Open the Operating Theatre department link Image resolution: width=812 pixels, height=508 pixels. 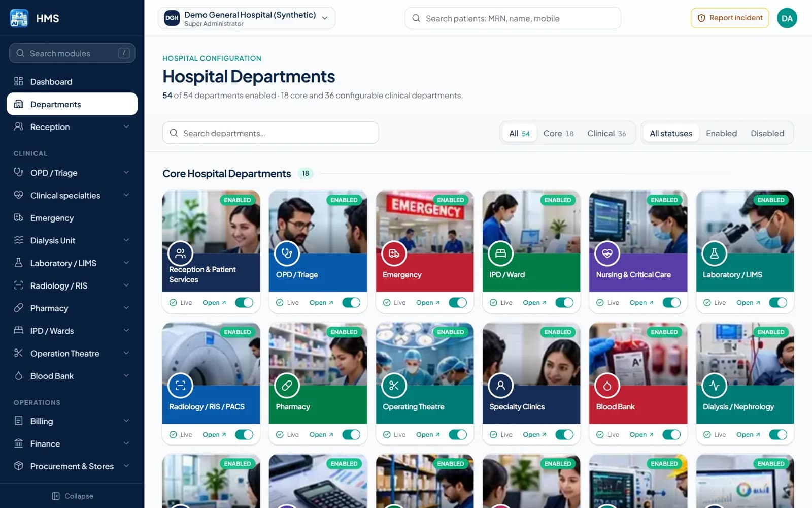click(428, 435)
